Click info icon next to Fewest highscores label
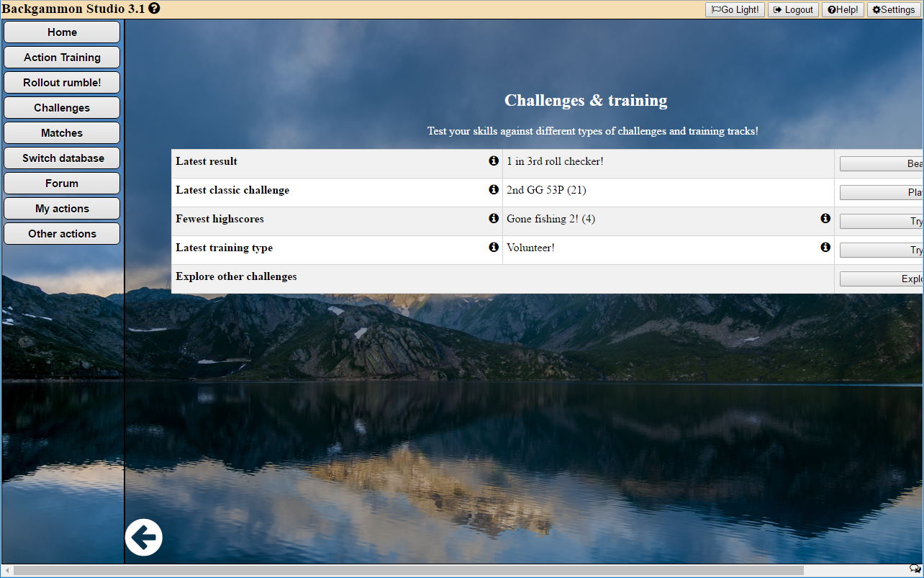The height and width of the screenshot is (578, 924). (494, 219)
